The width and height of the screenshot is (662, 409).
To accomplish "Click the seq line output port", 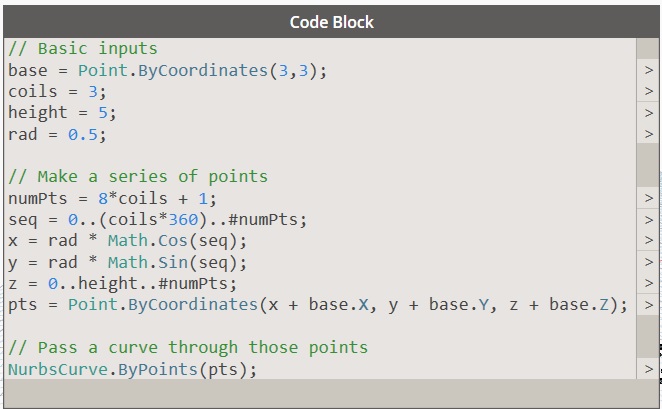I will pyautogui.click(x=648, y=219).
